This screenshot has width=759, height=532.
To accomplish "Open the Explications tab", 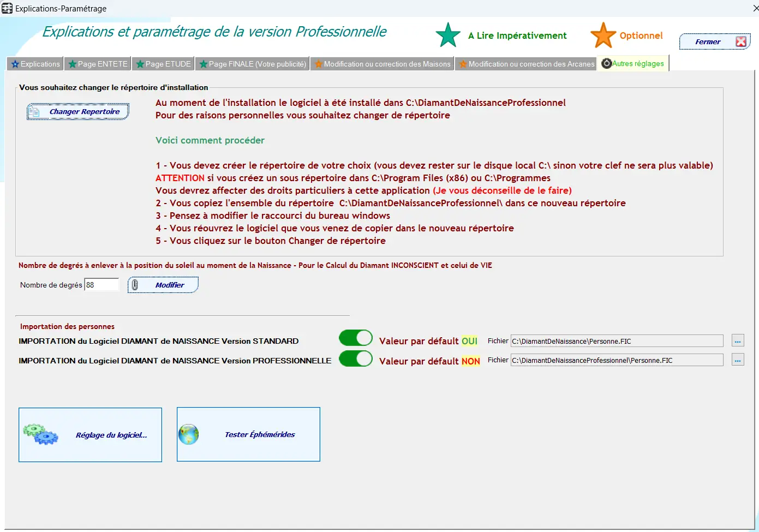I will coord(35,64).
